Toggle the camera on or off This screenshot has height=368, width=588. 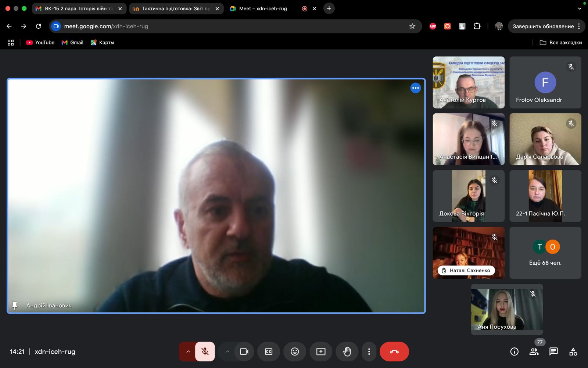tap(244, 351)
